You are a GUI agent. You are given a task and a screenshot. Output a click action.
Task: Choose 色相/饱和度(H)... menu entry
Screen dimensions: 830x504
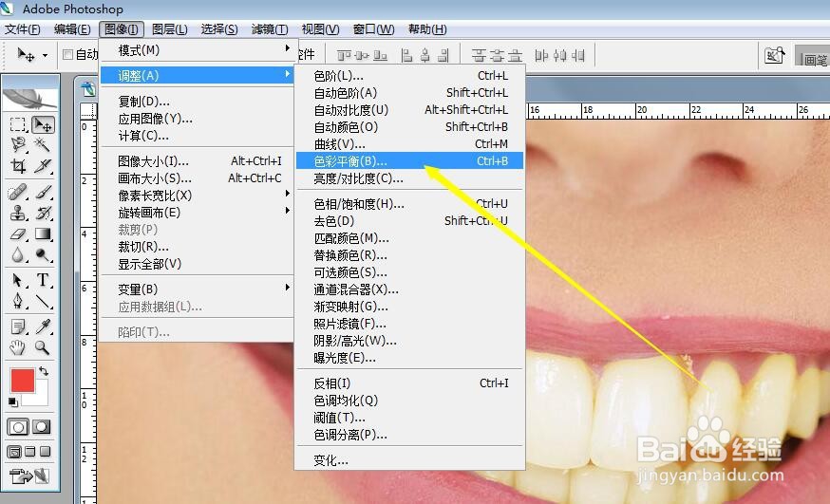point(409,204)
